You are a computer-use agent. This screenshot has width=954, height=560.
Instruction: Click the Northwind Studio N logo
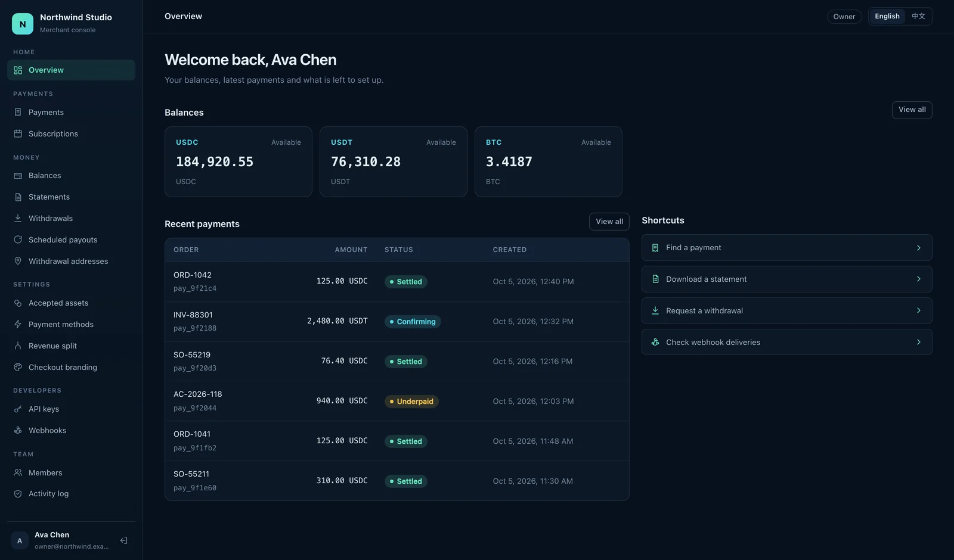[23, 24]
